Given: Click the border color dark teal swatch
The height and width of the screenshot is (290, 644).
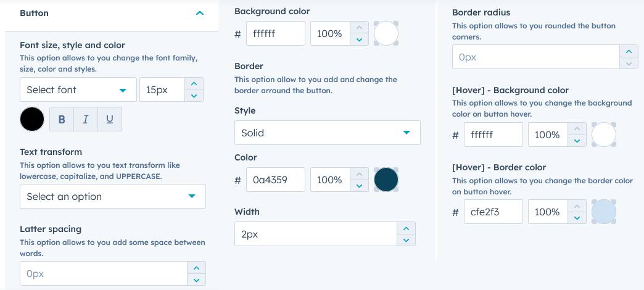Looking at the screenshot, I should [x=386, y=180].
